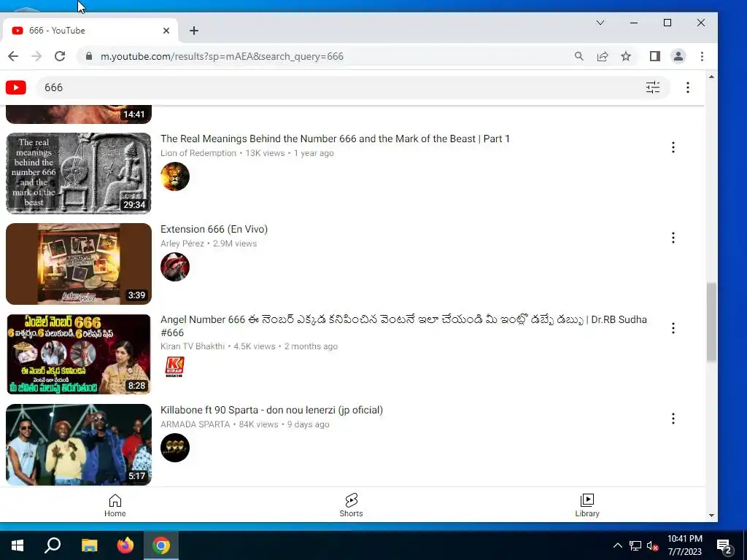Open the notification center icon
This screenshot has height=560, width=747.
coord(724,546)
